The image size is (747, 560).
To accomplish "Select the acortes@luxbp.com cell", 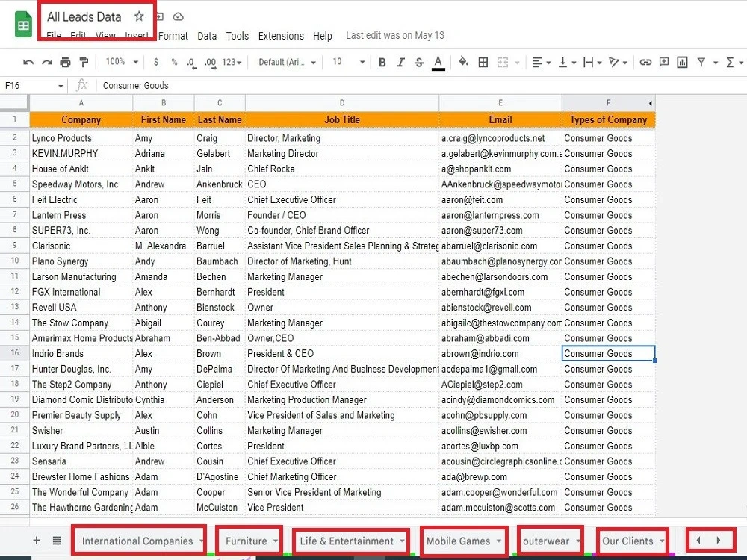I will click(500, 447).
